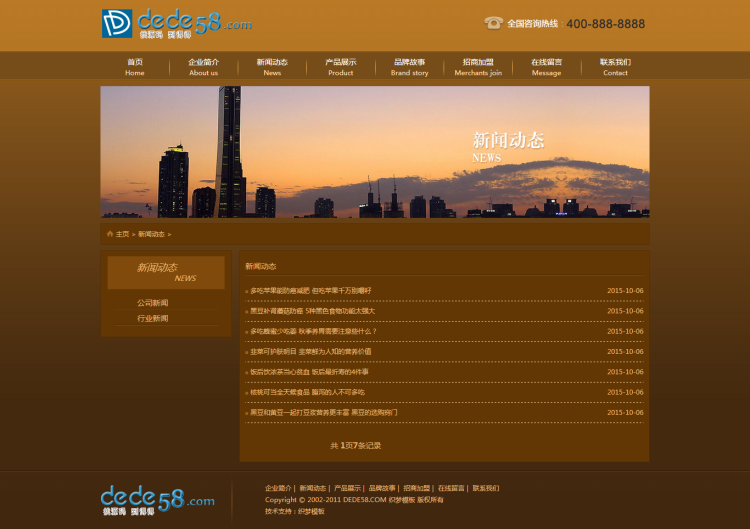
Task: Open the article starting with 多吃苹果
Action: [310, 290]
